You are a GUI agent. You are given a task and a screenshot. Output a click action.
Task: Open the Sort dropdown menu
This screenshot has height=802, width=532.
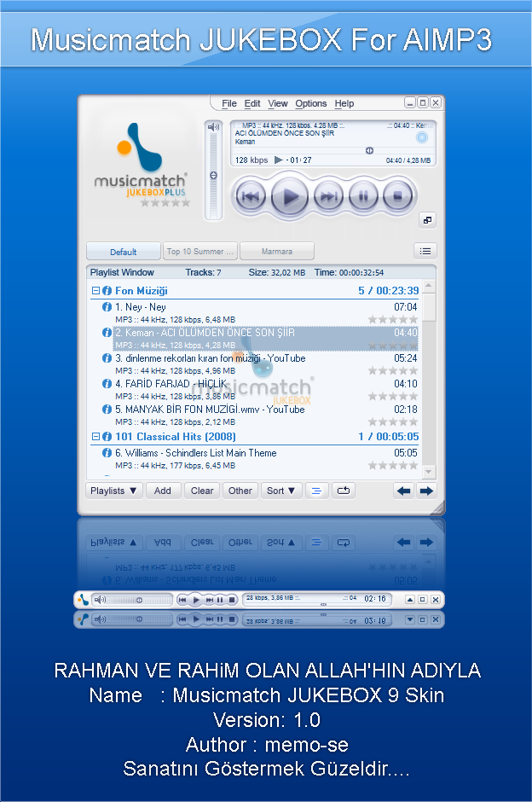click(x=281, y=491)
